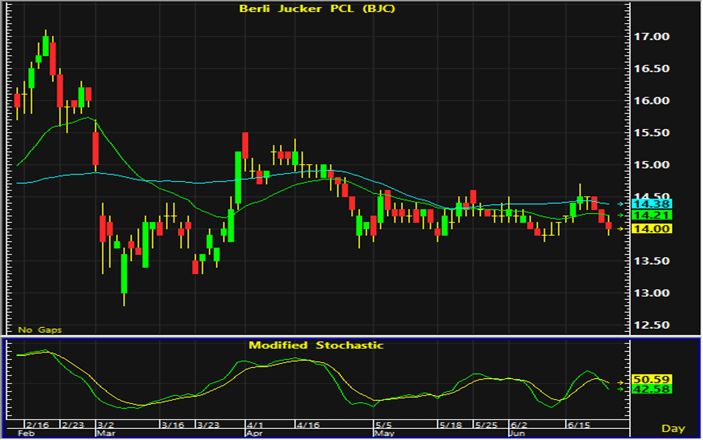This screenshot has height=440, width=703.
Task: Click the cyan arrow beside 14.38
Action: [x=621, y=204]
